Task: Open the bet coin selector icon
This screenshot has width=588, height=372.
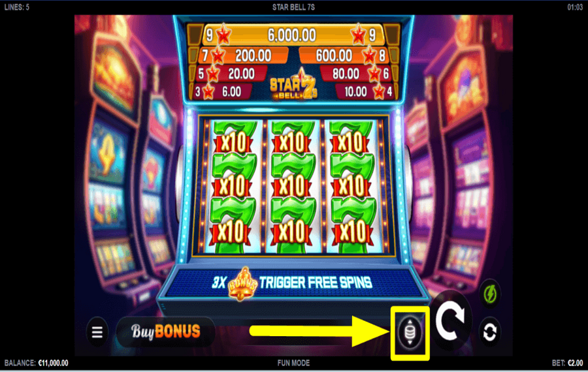Action: (x=410, y=333)
